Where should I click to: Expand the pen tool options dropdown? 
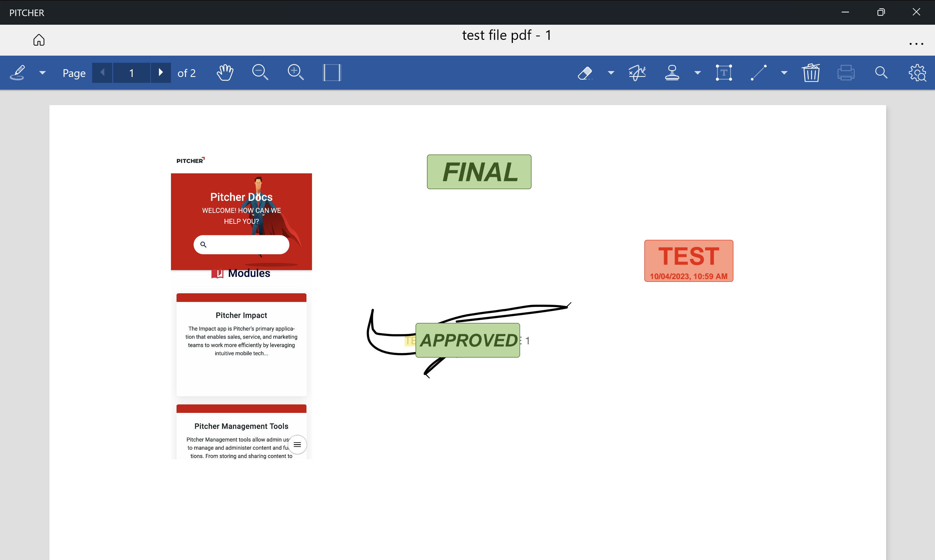click(x=43, y=72)
